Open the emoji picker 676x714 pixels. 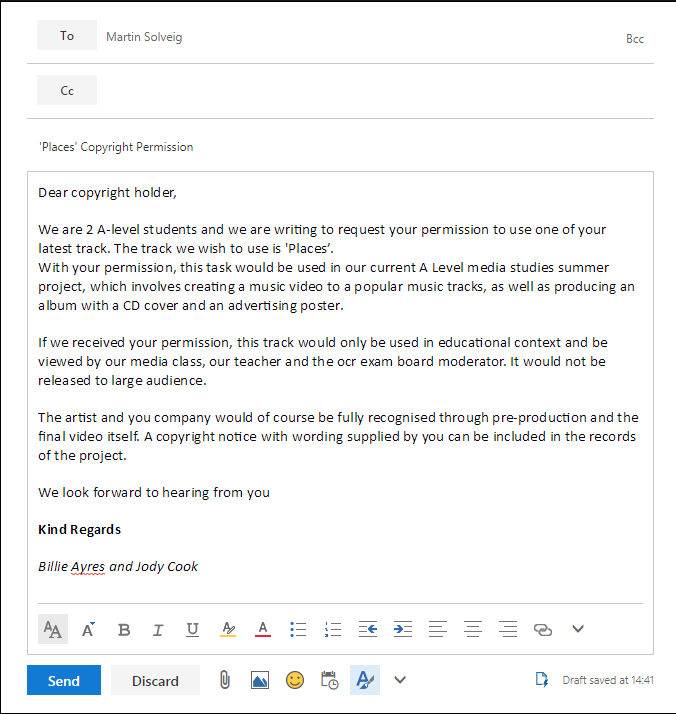tap(295, 680)
